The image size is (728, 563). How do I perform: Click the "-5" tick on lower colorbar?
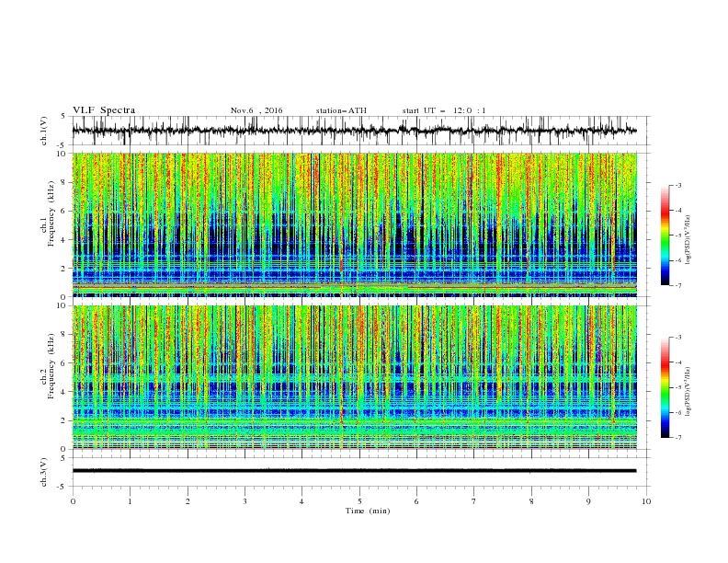(x=677, y=387)
